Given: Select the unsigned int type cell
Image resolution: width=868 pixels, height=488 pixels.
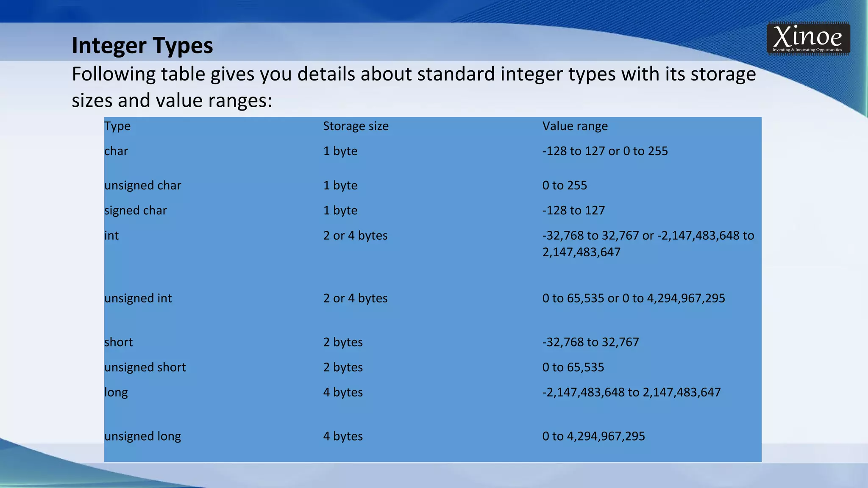Looking at the screenshot, I should (x=138, y=298).
